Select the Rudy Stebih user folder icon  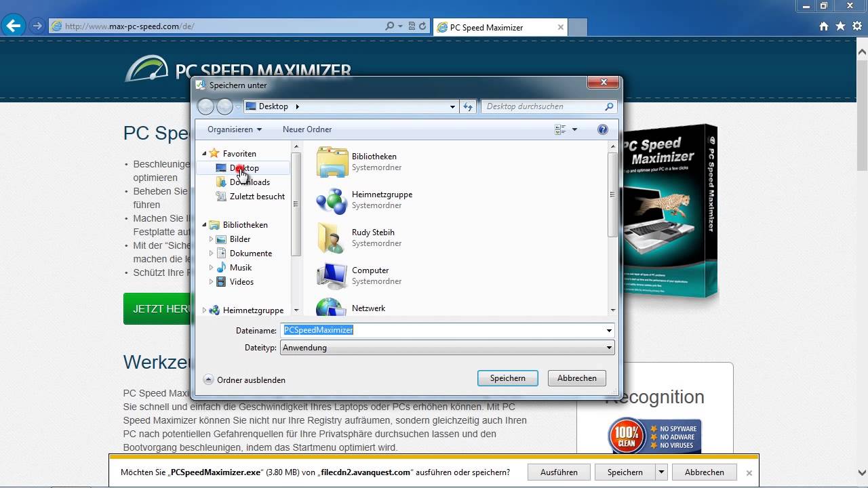(x=332, y=238)
